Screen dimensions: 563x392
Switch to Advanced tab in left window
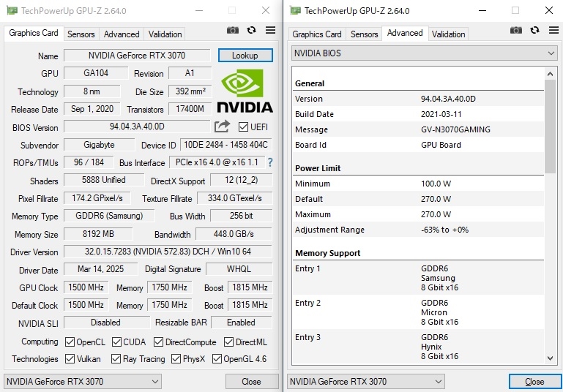pos(122,34)
